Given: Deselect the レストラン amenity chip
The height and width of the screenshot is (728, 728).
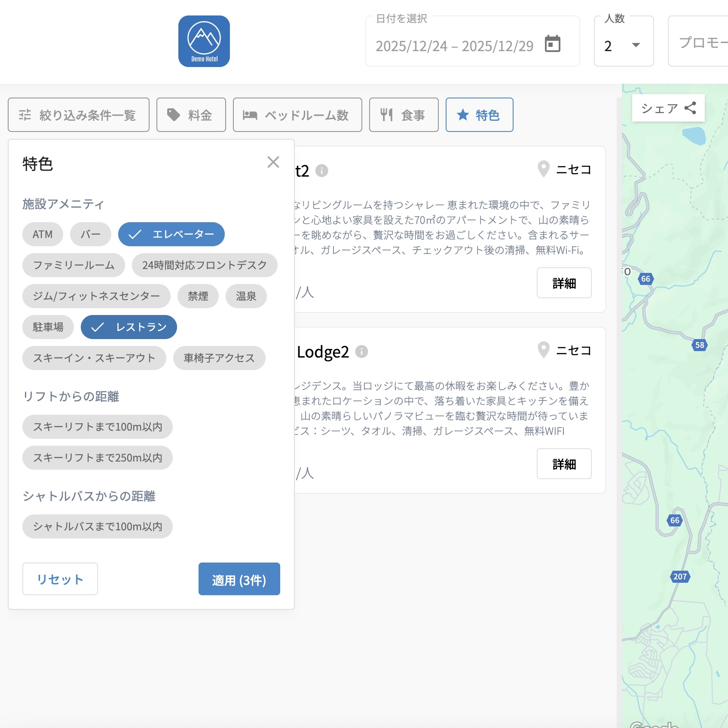Looking at the screenshot, I should point(128,327).
